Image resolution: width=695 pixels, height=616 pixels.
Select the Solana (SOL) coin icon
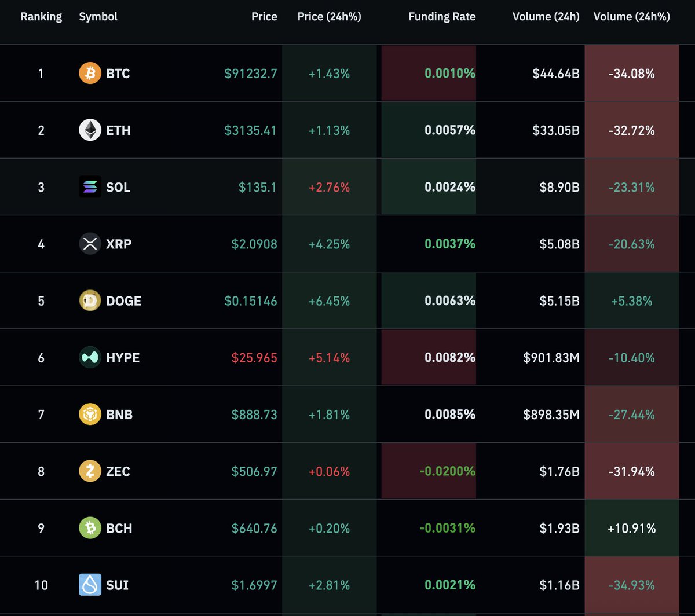[x=90, y=187]
